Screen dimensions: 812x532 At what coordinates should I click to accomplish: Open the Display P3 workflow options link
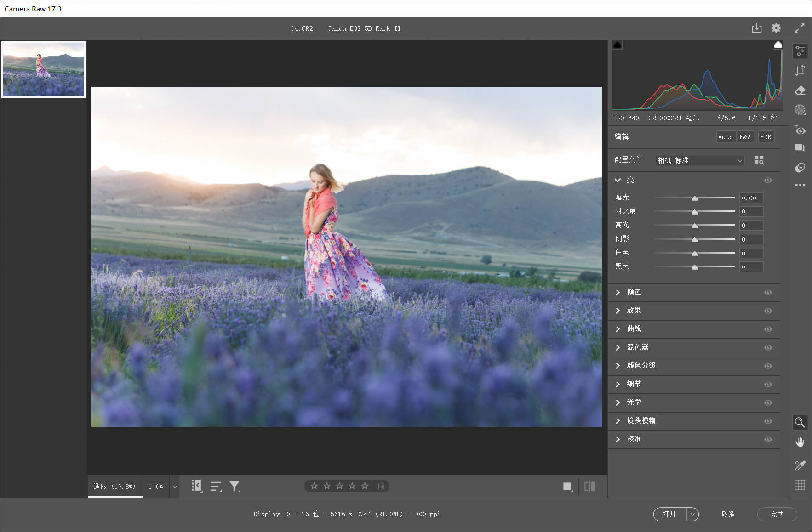pyautogui.click(x=347, y=514)
